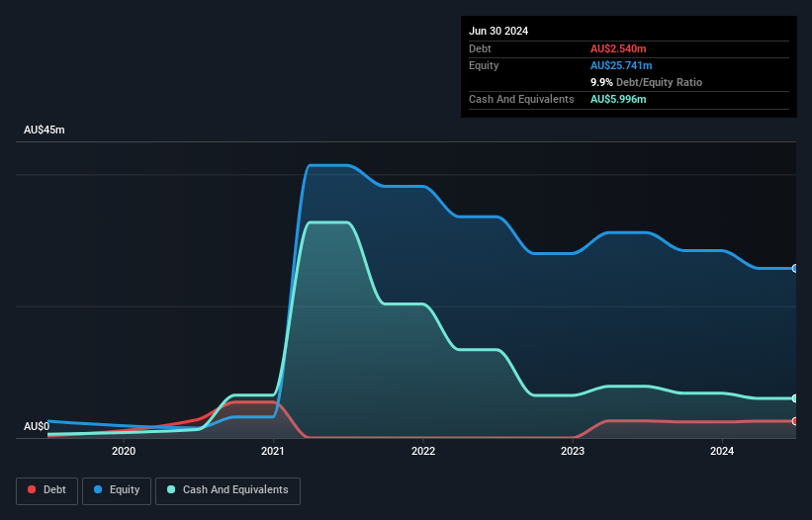Toggle the Debt series legend button
The image size is (812, 520).
[47, 490]
